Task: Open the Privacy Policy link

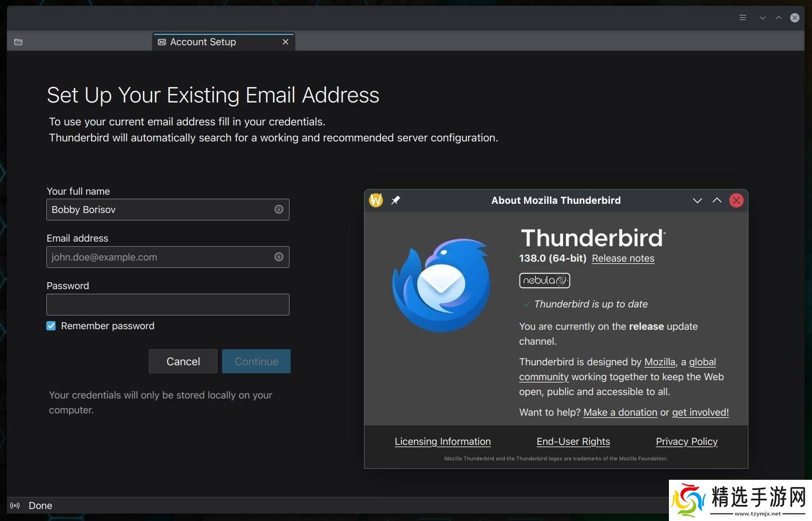Action: 686,441
